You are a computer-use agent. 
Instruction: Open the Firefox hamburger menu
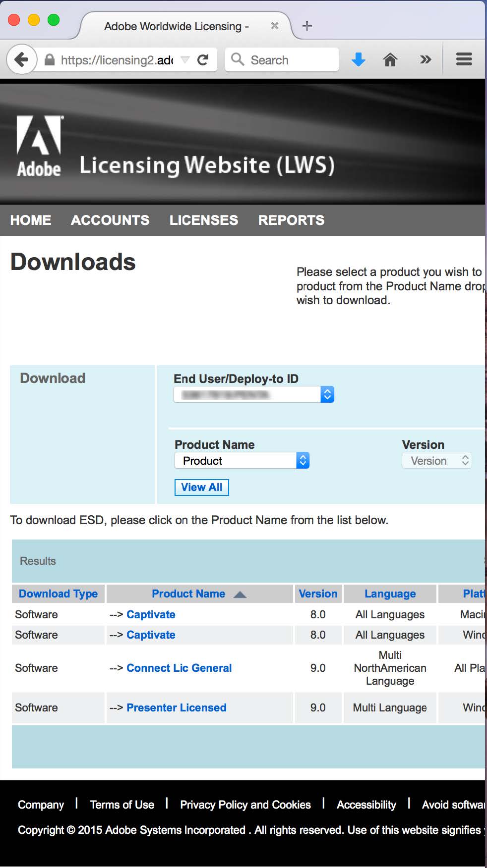[x=464, y=60]
